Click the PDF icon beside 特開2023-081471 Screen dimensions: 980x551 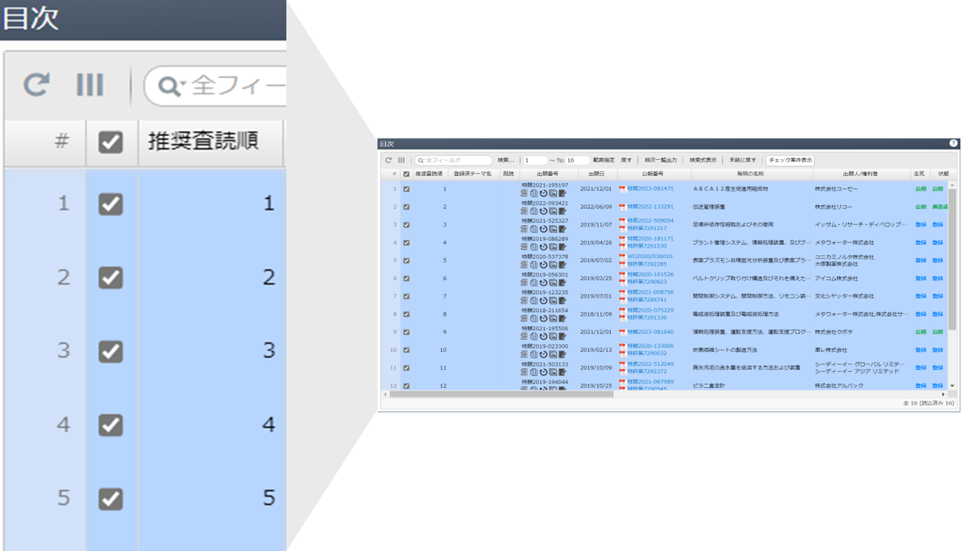622,188
